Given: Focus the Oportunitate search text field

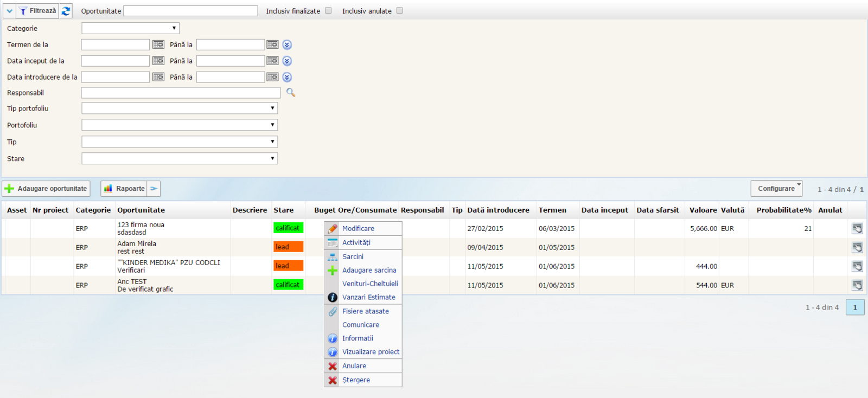Looking at the screenshot, I should tap(190, 11).
